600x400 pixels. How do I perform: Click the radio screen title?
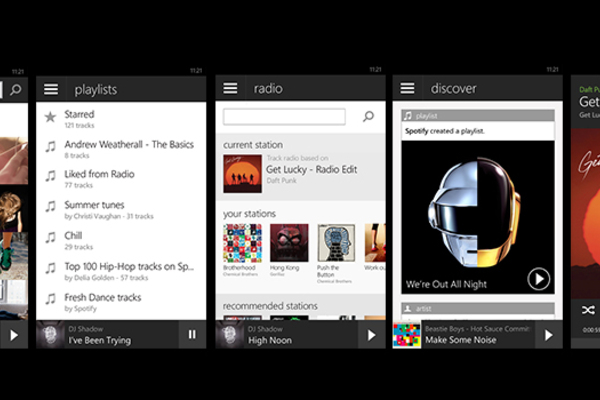(x=268, y=88)
